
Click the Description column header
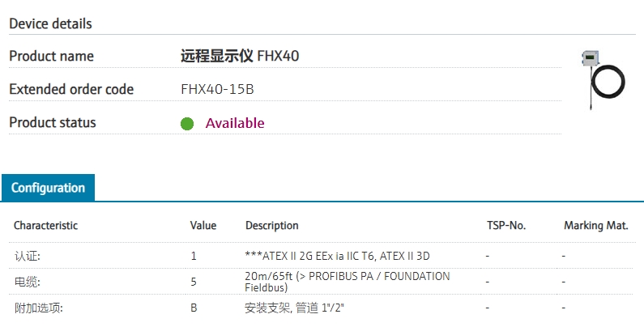[x=272, y=225]
